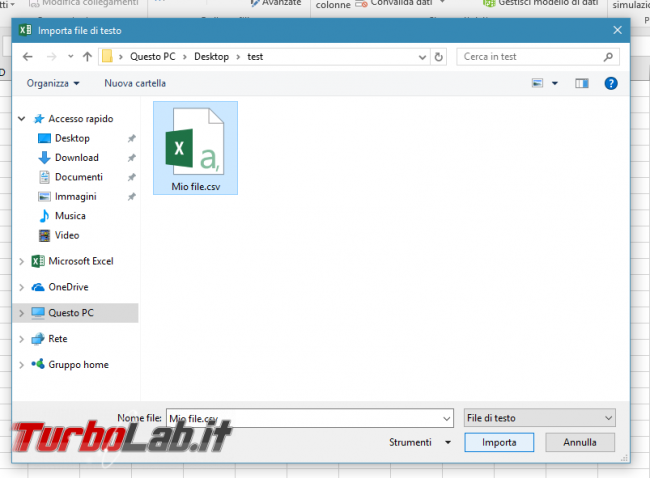Open the Nome file dropdown arrow
Viewport: 650px width, 478px height.
(446, 418)
